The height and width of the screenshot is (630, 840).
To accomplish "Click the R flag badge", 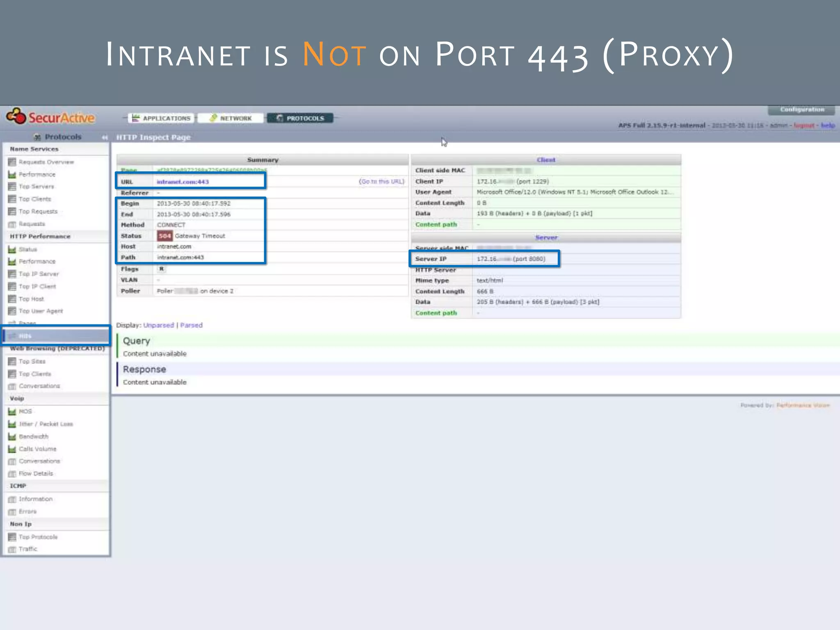I will click(x=162, y=269).
